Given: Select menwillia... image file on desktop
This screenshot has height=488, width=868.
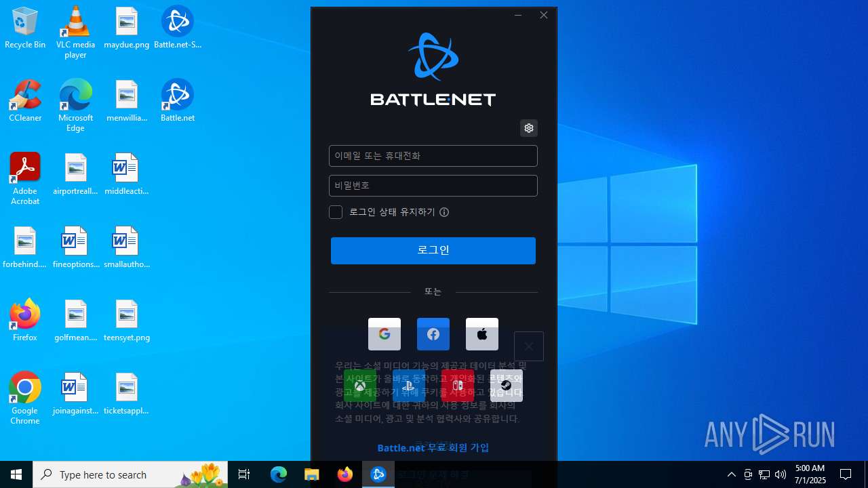Looking at the screenshot, I should pos(127,101).
